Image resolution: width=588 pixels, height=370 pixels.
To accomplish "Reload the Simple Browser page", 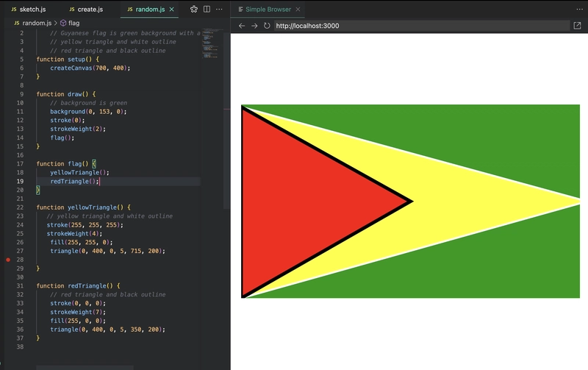I will point(267,26).
